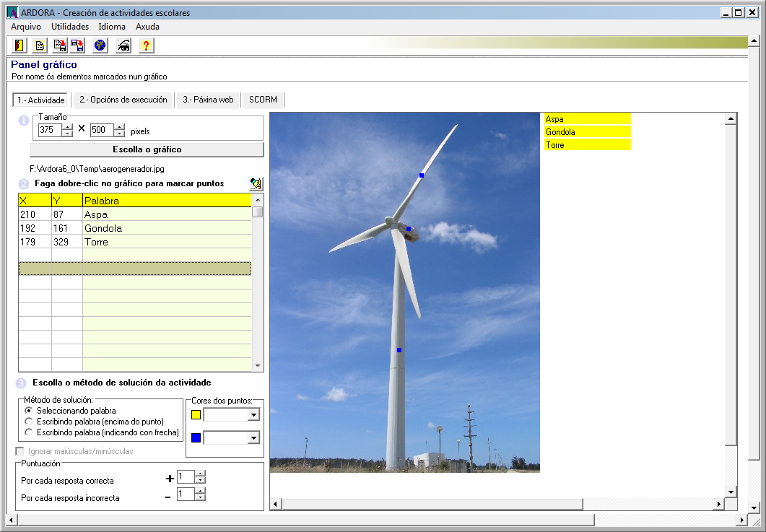
Task: Open the blue point color dropdown
Action: tap(253, 438)
